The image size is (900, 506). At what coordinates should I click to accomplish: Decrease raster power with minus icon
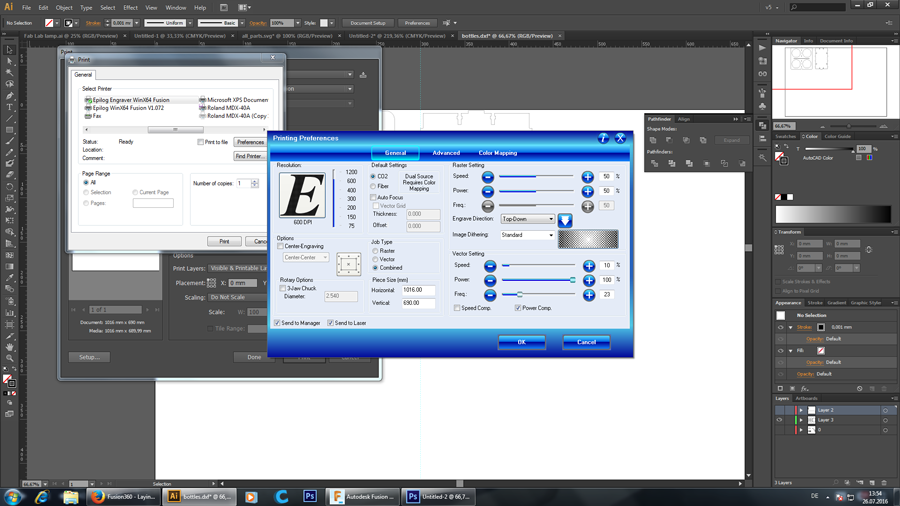click(488, 191)
